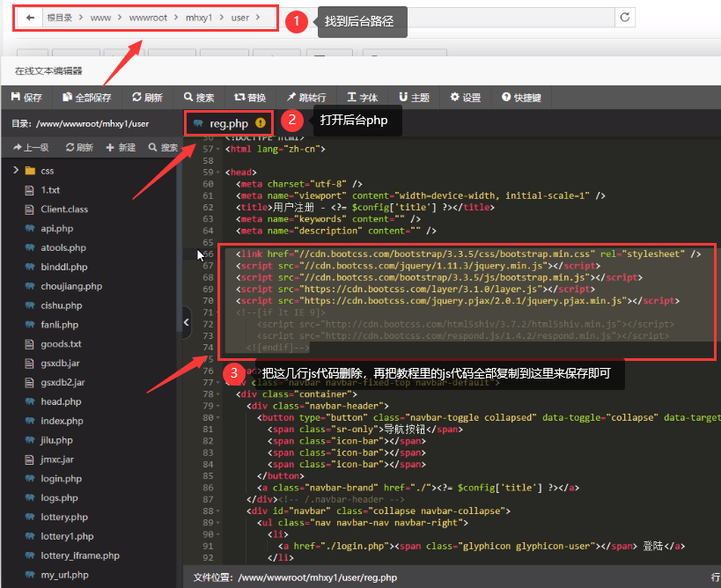721x588 pixels.
Task: Go up one level with 上一级
Action: tap(31, 147)
